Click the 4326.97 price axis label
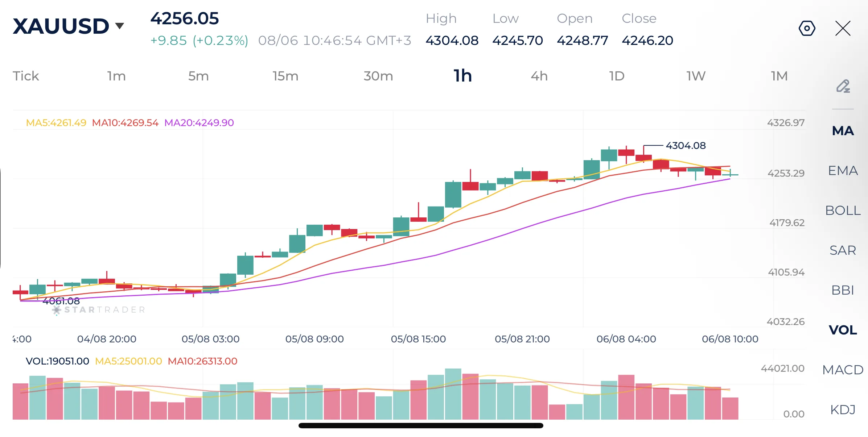Screen dimensions: 868x437 click(x=786, y=123)
